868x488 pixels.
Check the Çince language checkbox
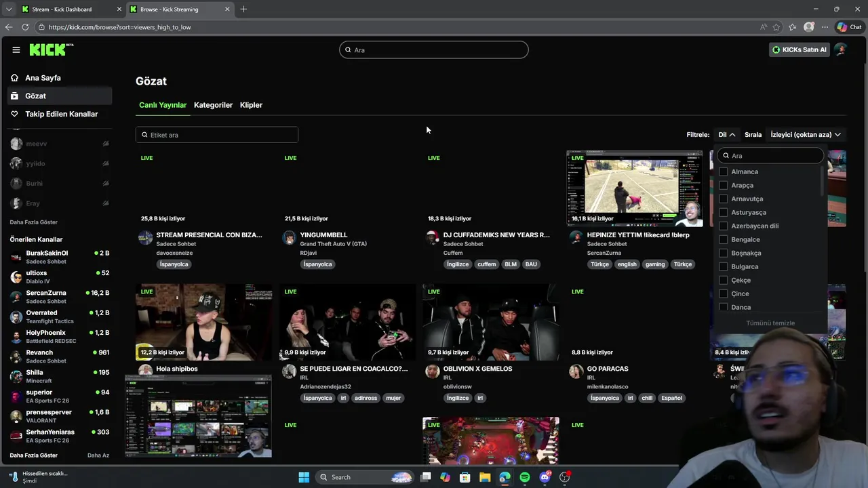coord(723,294)
